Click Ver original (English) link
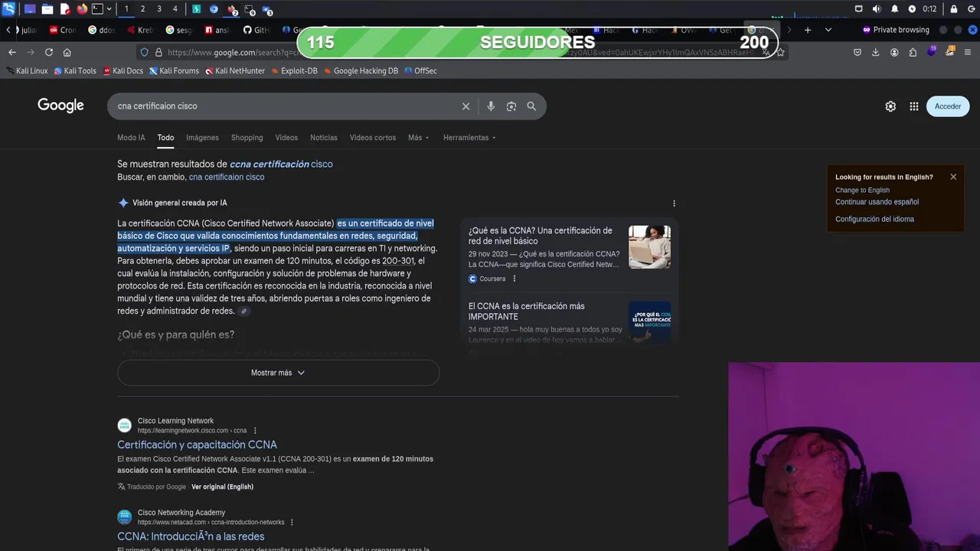 222,487
